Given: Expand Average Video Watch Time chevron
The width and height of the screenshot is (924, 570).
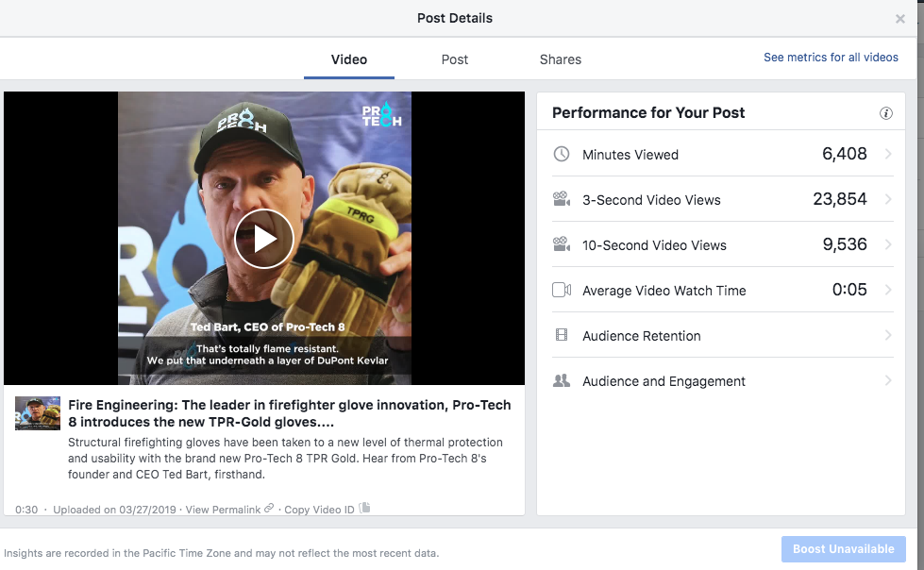Looking at the screenshot, I should pyautogui.click(x=888, y=290).
